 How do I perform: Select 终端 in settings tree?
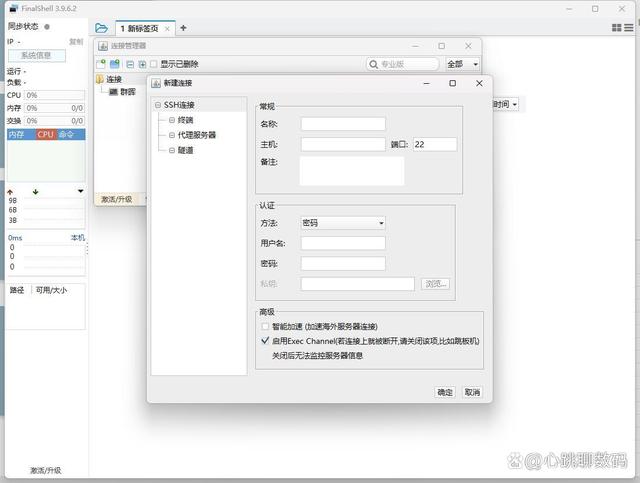[185, 120]
